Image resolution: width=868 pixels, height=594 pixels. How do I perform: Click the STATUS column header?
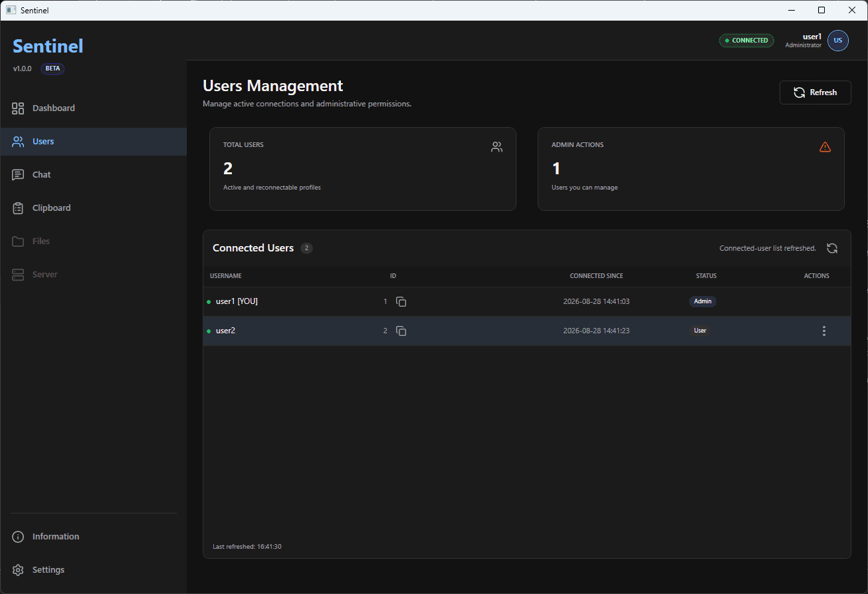click(706, 276)
